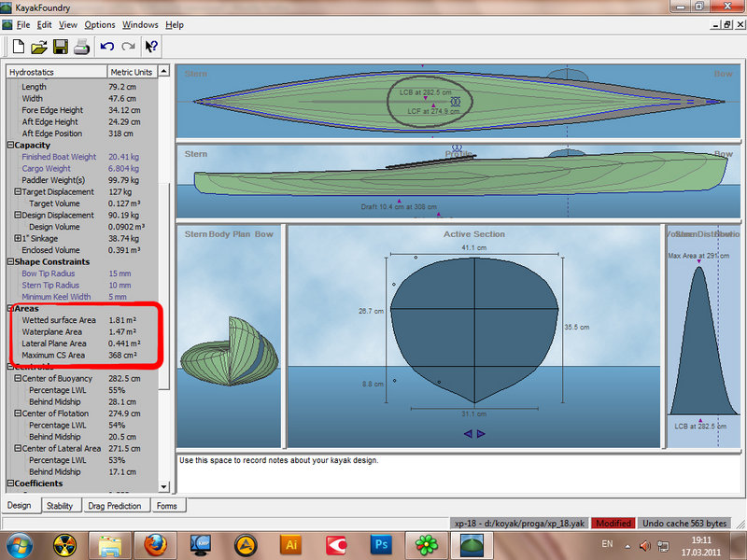Screen dimensions: 747x560
Task: Collapse the Design Displacement node
Action: (18, 215)
